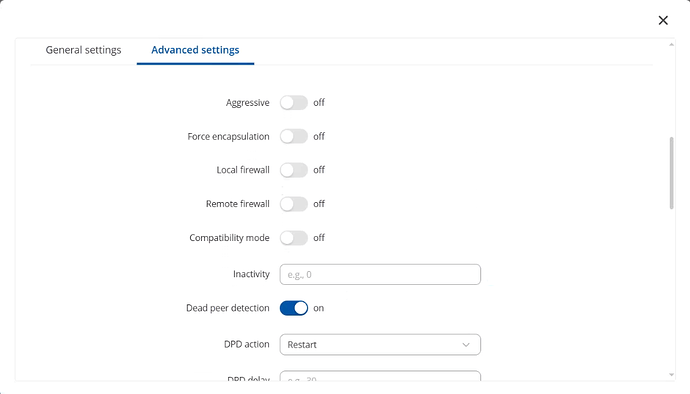Image resolution: width=690 pixels, height=394 pixels.
Task: Enable the Aggressive toggle
Action: 294,103
